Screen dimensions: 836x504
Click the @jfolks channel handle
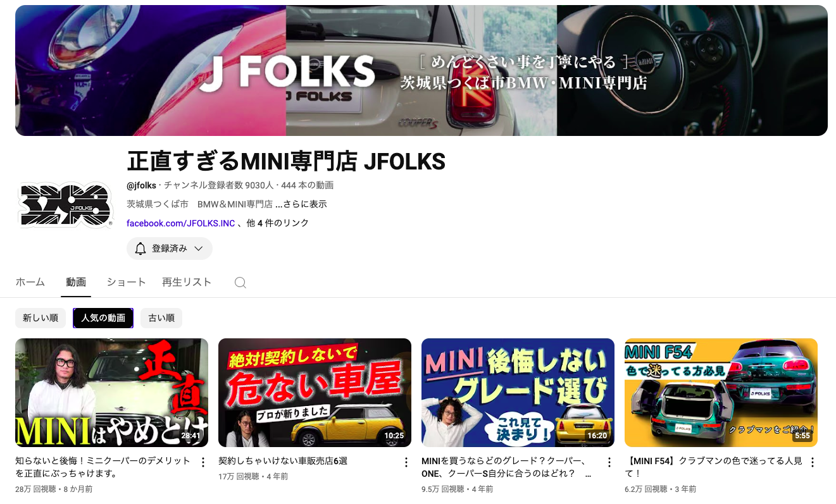tap(142, 185)
